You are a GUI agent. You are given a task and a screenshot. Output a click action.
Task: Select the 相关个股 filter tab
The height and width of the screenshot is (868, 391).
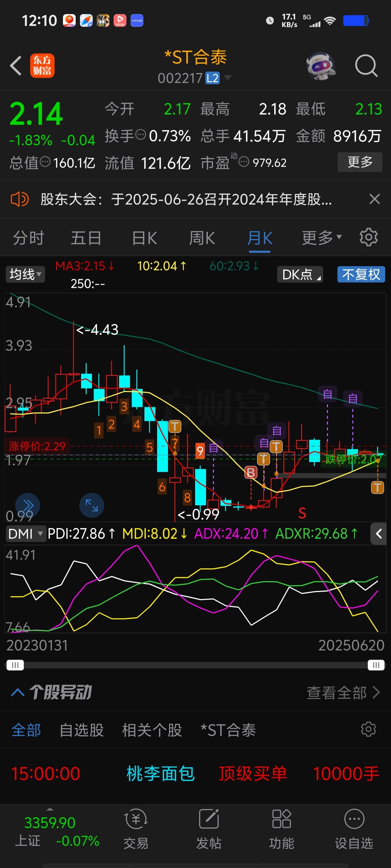coord(152,730)
